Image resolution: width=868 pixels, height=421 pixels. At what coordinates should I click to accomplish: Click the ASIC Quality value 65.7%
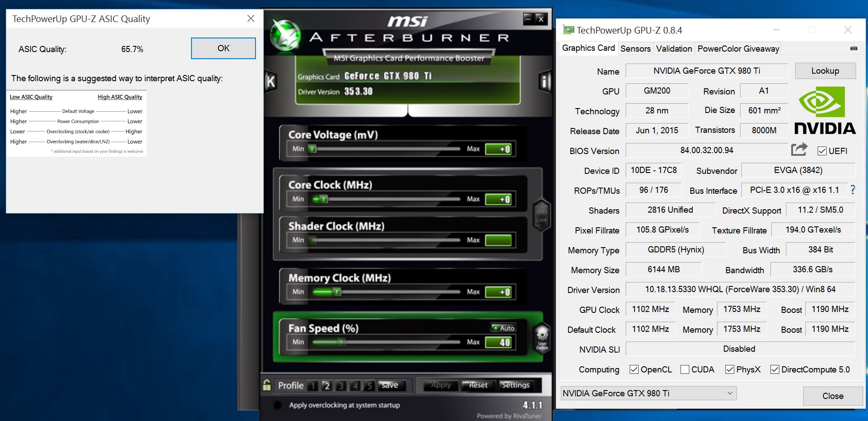pyautogui.click(x=132, y=49)
